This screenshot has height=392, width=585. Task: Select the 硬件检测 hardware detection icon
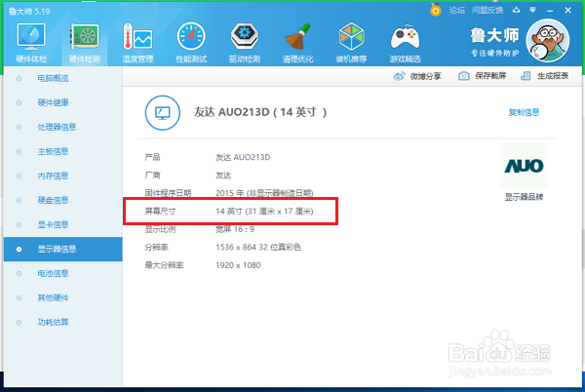tap(85, 36)
